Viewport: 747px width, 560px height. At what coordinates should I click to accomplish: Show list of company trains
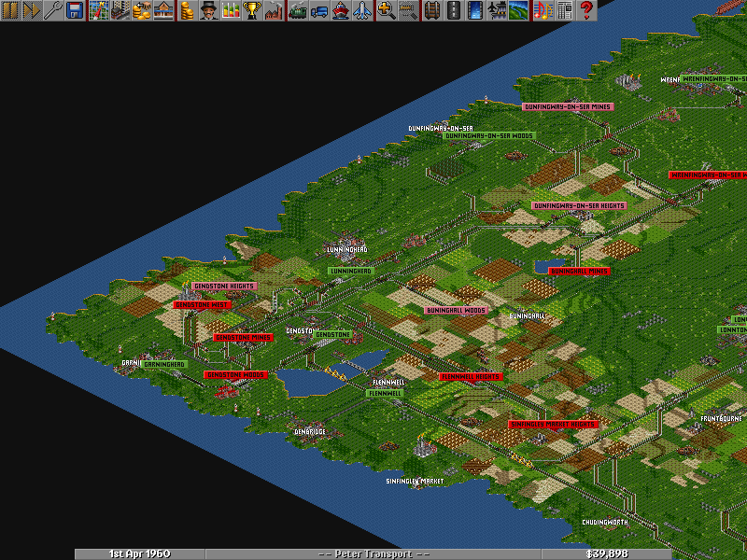point(298,10)
